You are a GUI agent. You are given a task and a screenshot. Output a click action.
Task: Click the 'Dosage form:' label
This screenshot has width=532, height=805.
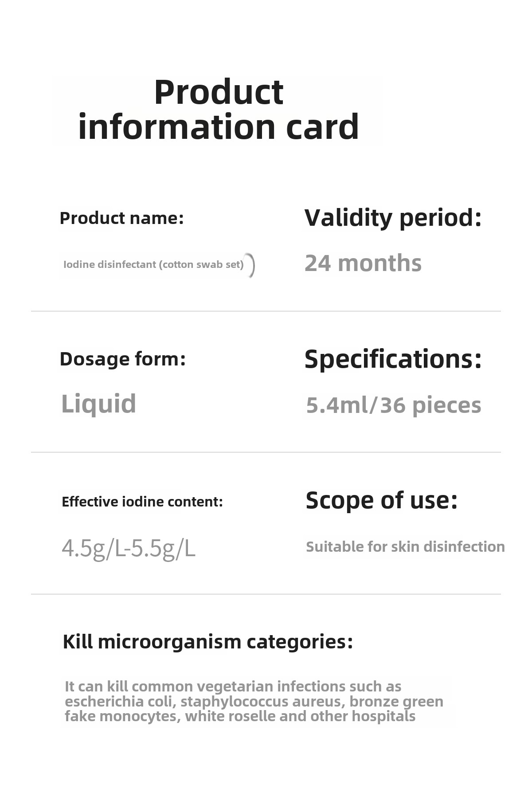pos(122,359)
